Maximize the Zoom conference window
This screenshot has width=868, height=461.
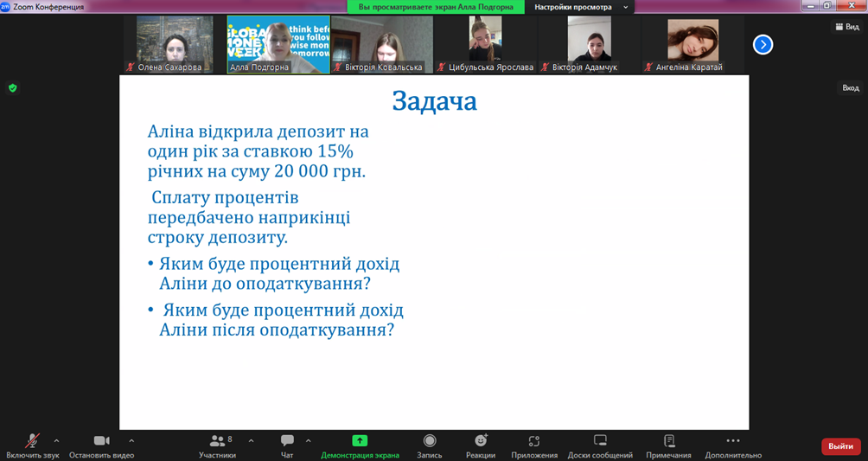pyautogui.click(x=827, y=5)
